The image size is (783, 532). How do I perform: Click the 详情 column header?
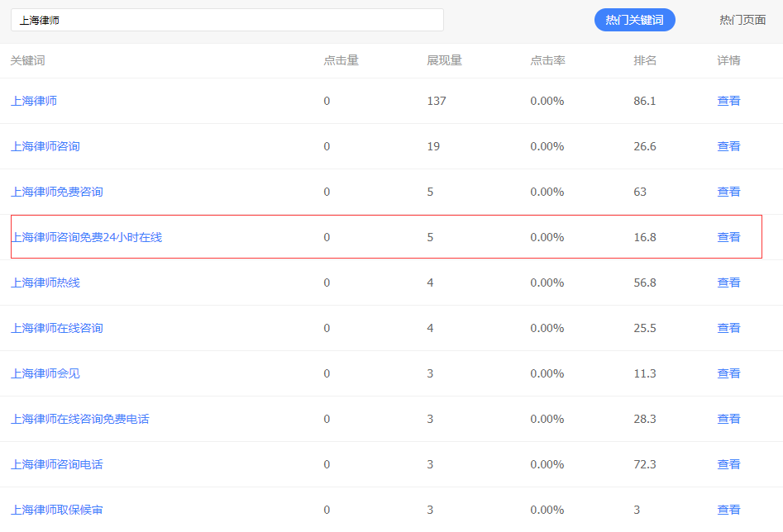[728, 60]
